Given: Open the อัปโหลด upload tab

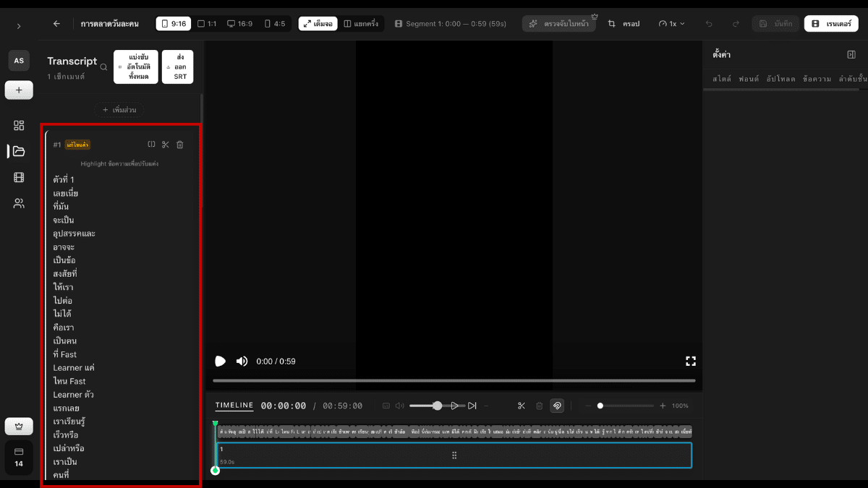Looking at the screenshot, I should click(780, 79).
